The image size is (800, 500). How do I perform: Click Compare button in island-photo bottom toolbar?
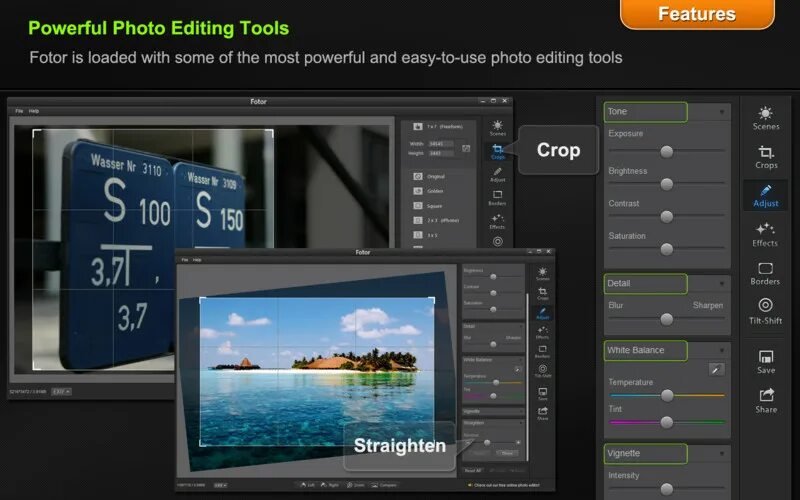coord(383,485)
